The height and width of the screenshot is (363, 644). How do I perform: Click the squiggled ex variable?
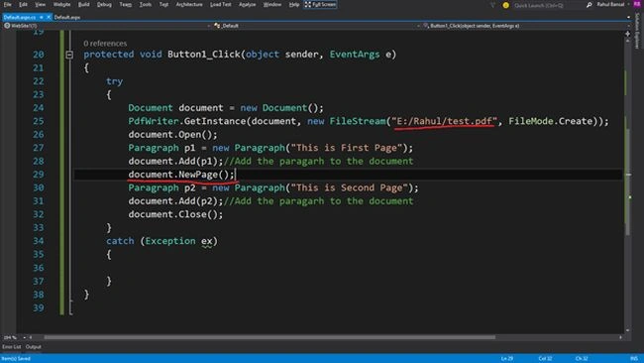click(207, 241)
